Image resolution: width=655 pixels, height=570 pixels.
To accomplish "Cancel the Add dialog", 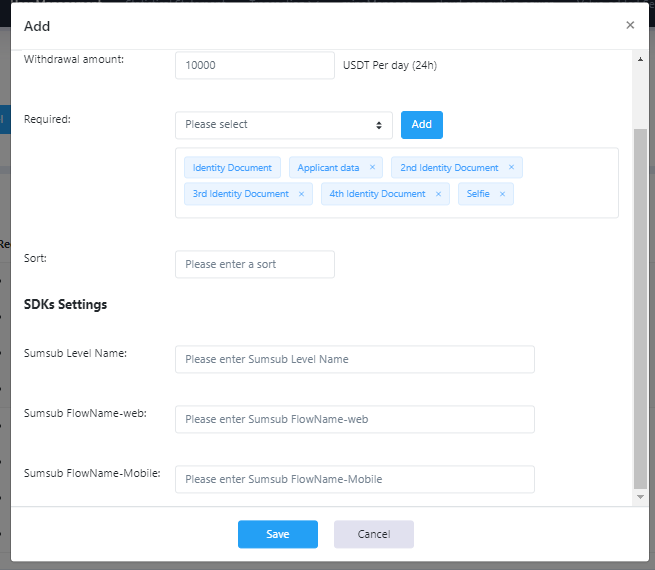I will click(374, 534).
